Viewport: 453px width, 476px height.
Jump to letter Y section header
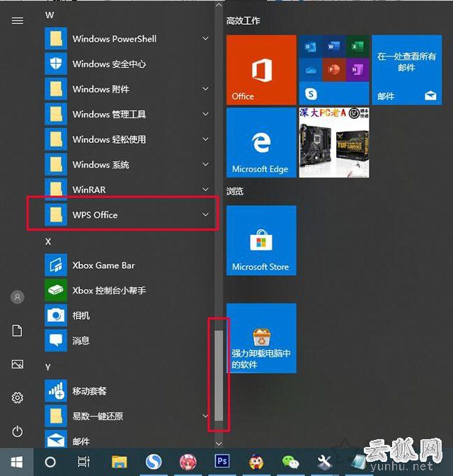click(48, 367)
